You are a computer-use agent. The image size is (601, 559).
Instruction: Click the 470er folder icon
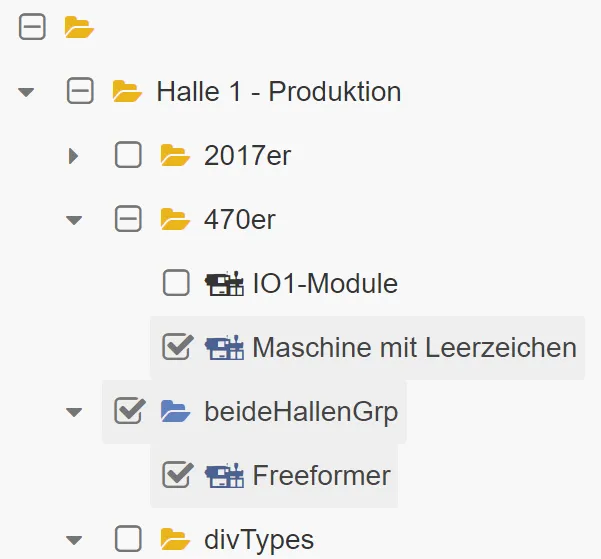coord(175,219)
